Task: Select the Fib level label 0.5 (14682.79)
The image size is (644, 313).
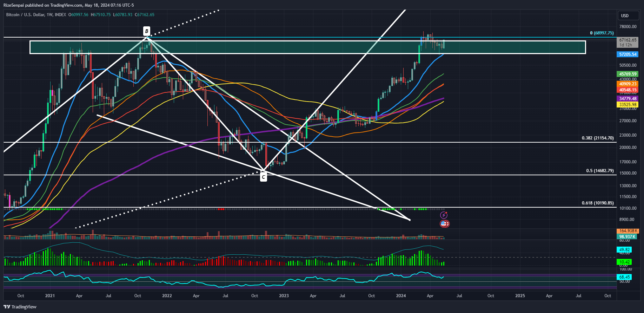Action: point(600,171)
